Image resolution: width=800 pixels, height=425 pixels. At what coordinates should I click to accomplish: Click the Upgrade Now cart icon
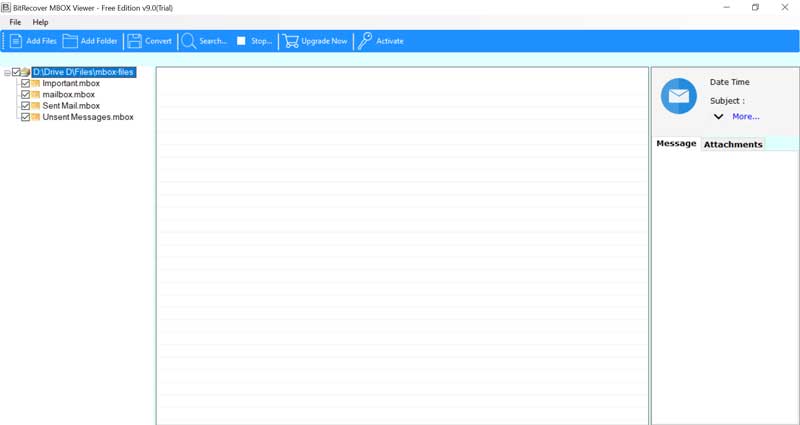(290, 41)
